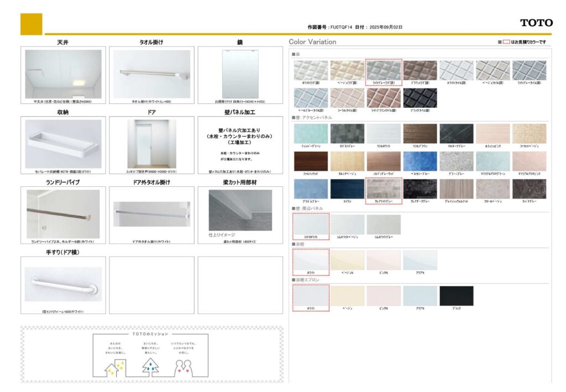The height and width of the screenshot is (392, 566).
Task: Select the black tile floor swatch
Action: pos(420,98)
